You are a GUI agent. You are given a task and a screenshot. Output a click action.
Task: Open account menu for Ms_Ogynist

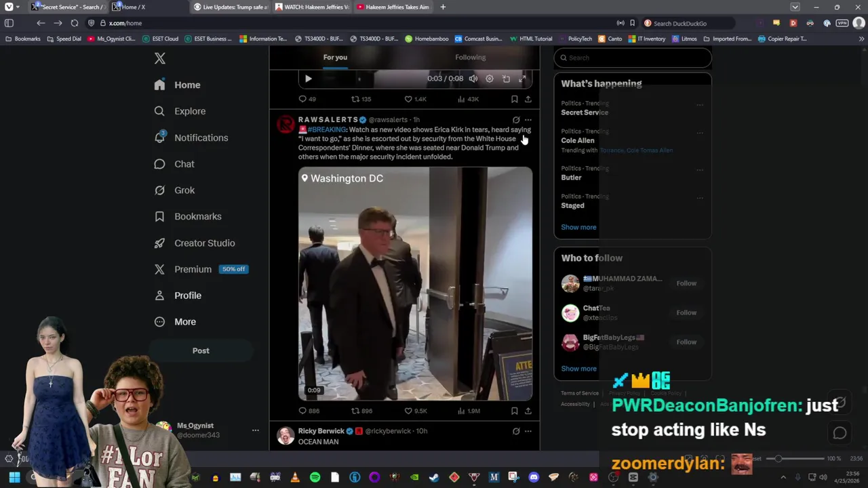pos(256,430)
